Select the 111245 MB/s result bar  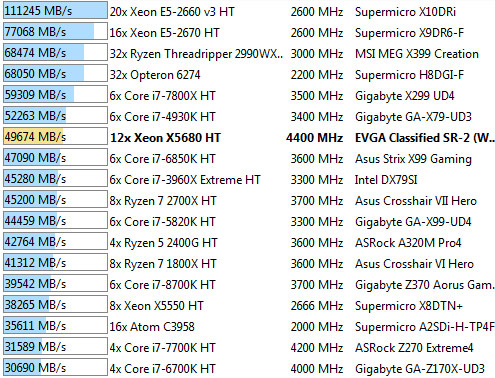[55, 10]
